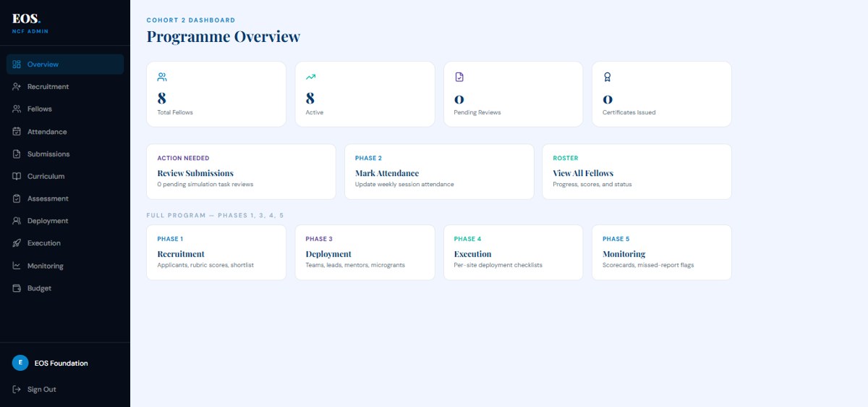Click the Programme Overview heading
Viewport: 868px width, 407px height.
coord(224,36)
